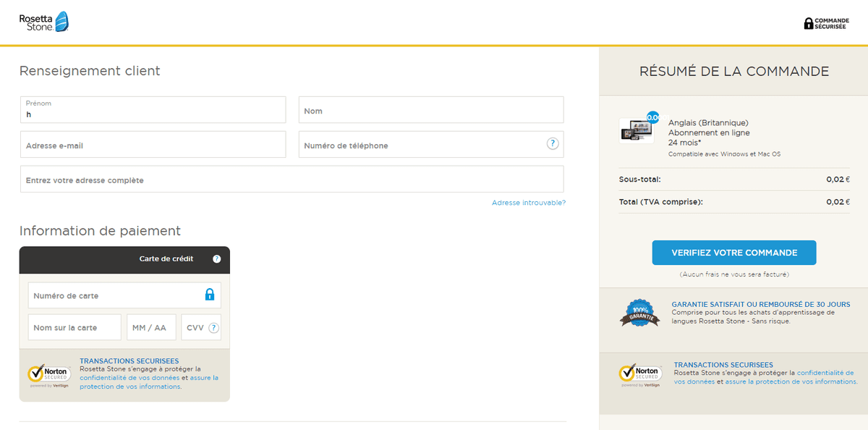Screen dimensions: 868x430
Task: Click the Commande Sécurisée padlock icon
Action: click(x=809, y=23)
